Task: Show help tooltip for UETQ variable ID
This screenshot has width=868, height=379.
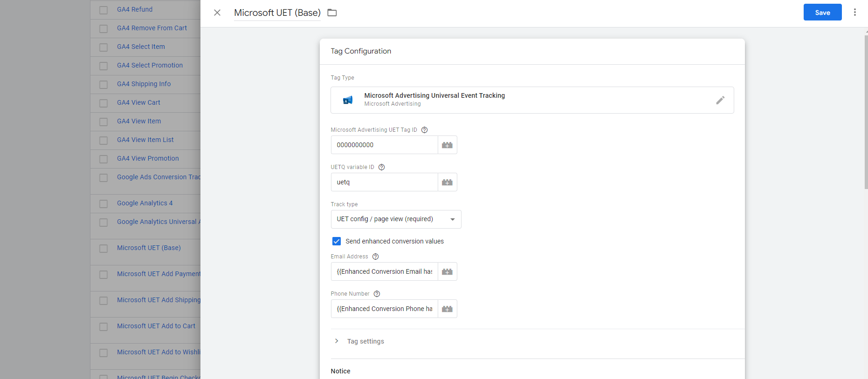Action: coord(381,167)
